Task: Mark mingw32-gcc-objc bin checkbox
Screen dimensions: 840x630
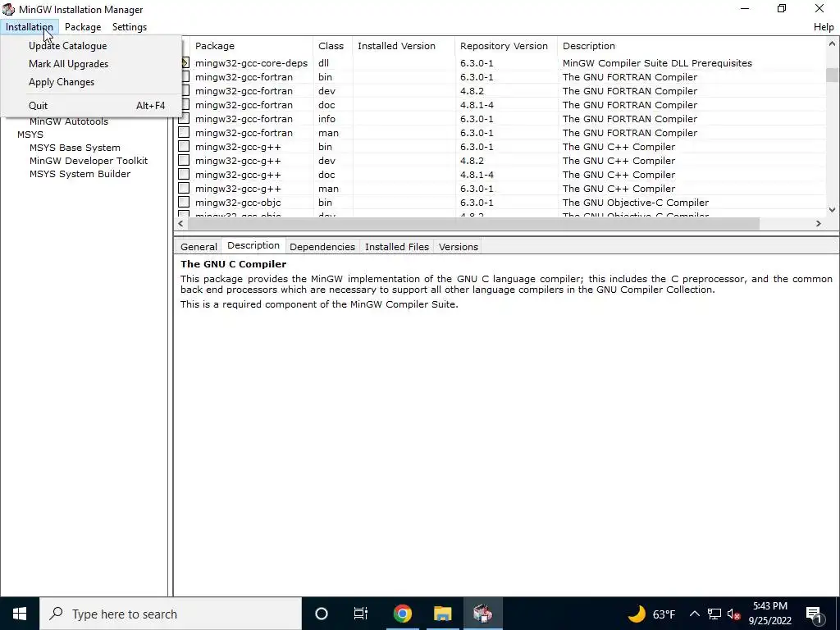Action: pyautogui.click(x=184, y=203)
